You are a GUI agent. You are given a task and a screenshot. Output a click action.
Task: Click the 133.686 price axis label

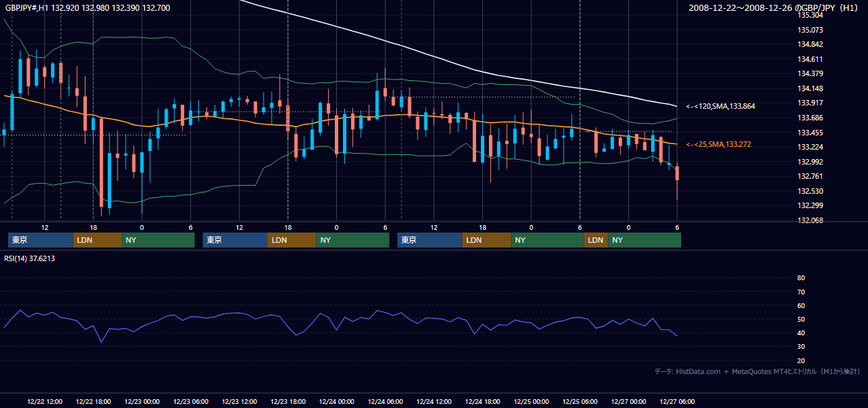tap(810, 118)
